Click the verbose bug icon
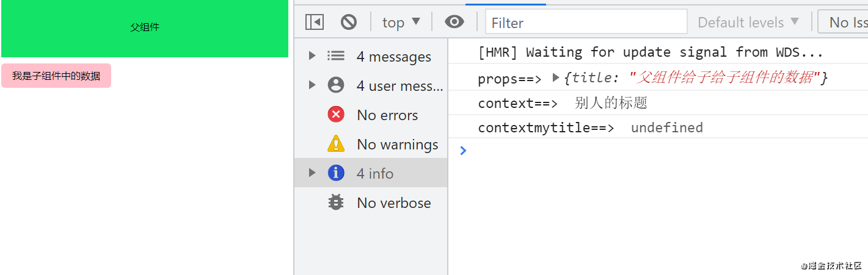Viewport: 868px width, 275px height. (336, 202)
